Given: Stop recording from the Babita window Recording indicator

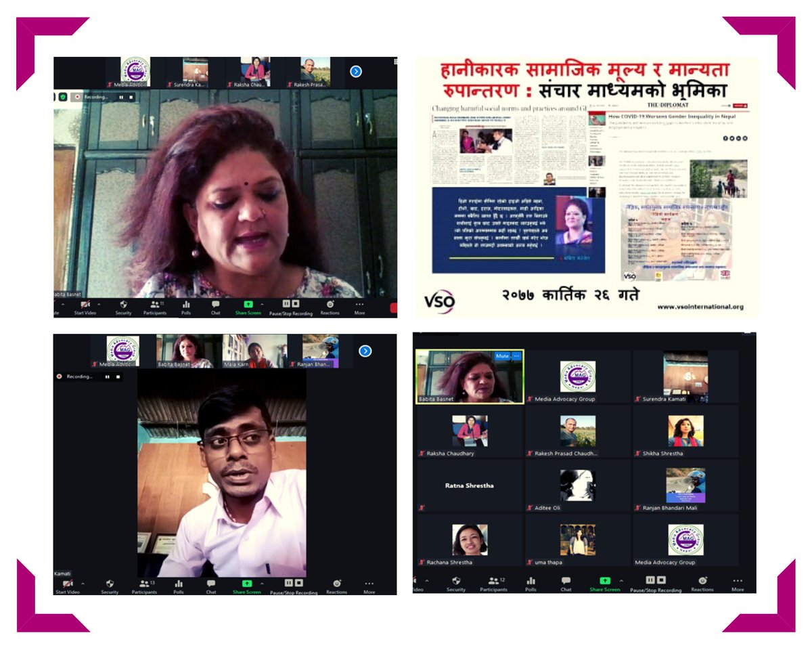Looking at the screenshot, I should pos(131,97).
